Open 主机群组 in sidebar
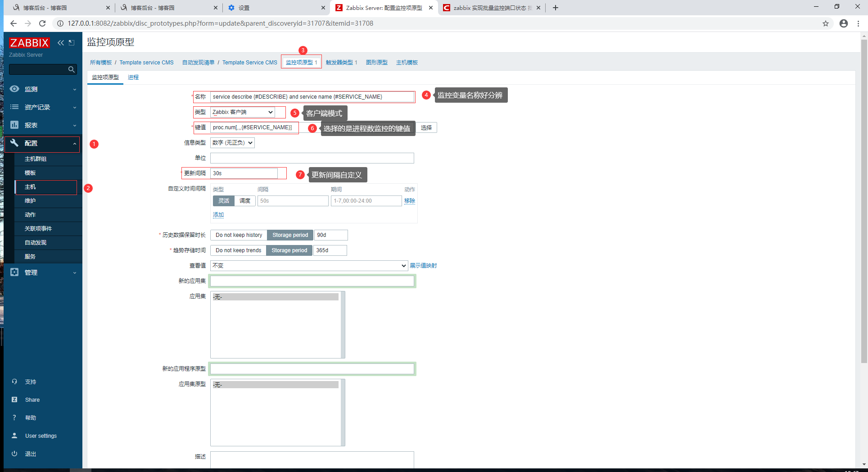 click(x=36, y=159)
